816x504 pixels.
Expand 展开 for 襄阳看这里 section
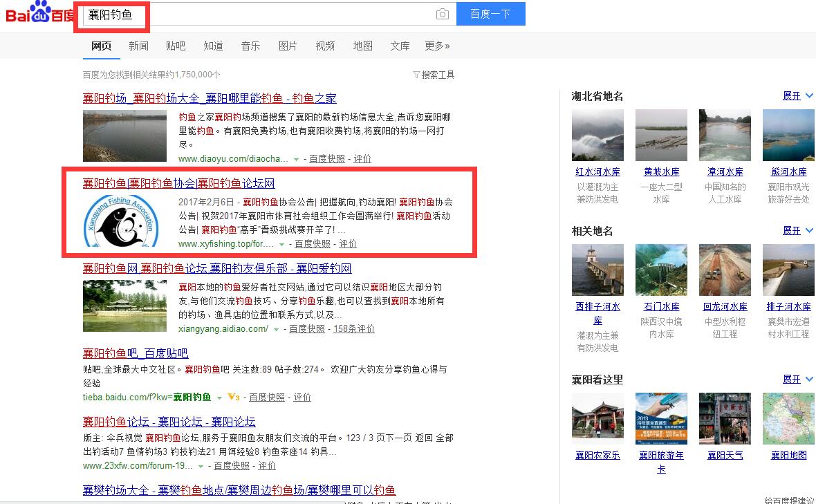(x=798, y=379)
